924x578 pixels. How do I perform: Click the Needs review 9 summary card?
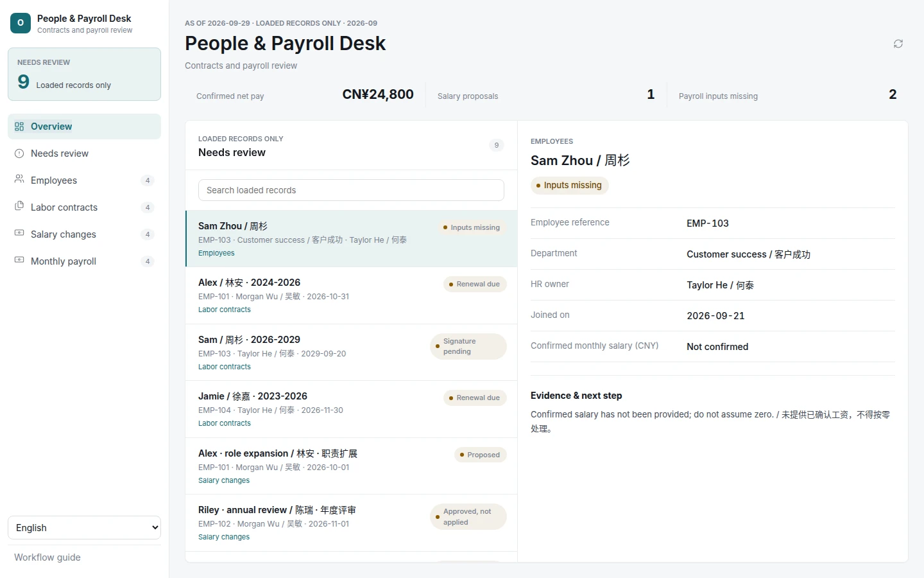click(x=84, y=74)
